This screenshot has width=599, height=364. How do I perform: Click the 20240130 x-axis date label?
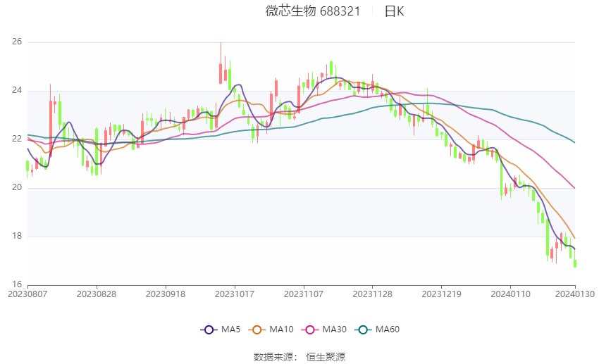575,294
